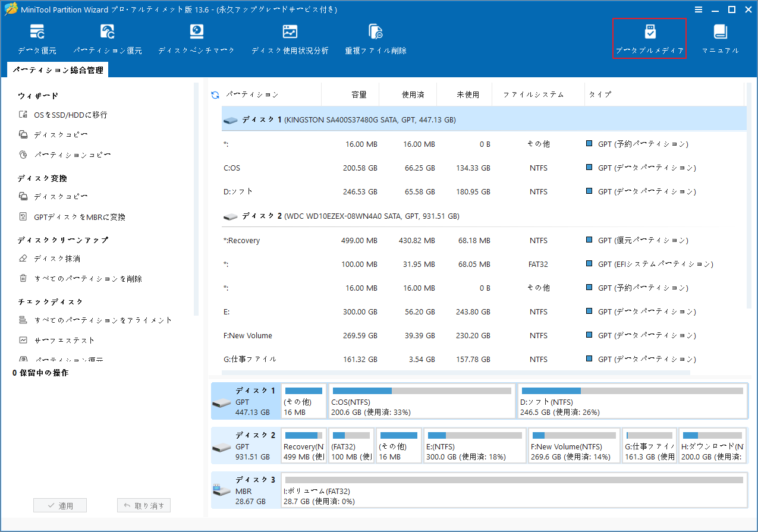Select the G:仕事ファイル row in the list

[x=484, y=360]
